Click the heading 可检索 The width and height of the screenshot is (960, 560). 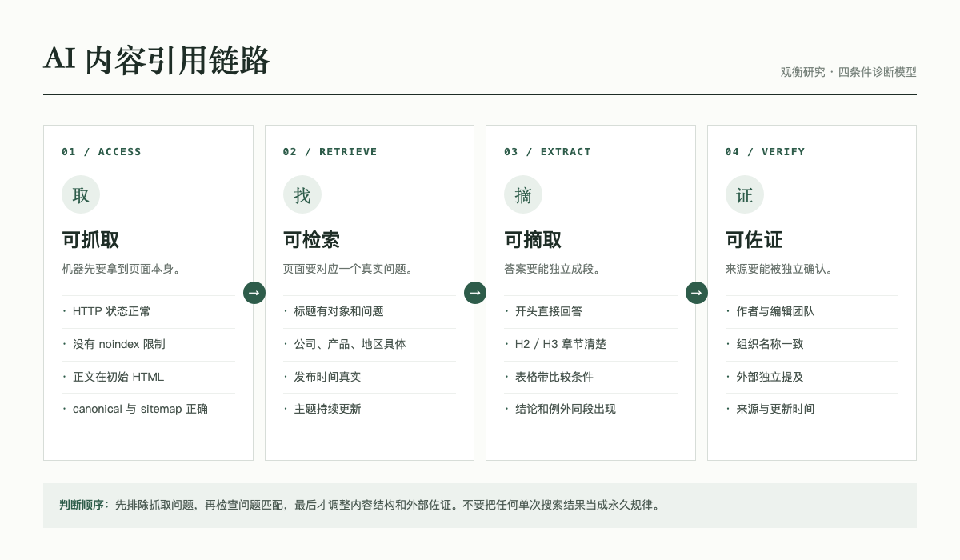click(x=312, y=240)
